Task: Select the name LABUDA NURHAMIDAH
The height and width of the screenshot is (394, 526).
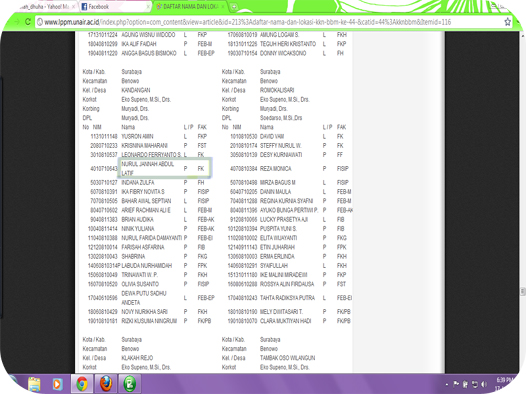Action: (147, 266)
